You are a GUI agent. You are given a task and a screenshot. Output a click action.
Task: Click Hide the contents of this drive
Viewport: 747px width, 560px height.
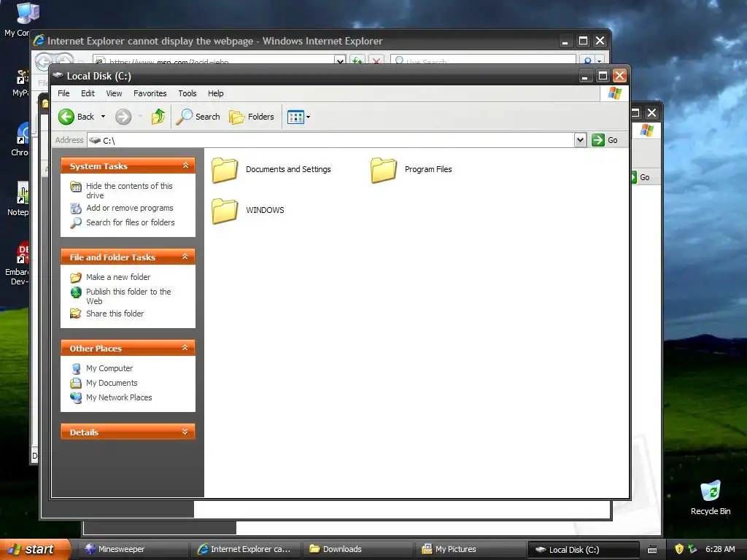(129, 190)
